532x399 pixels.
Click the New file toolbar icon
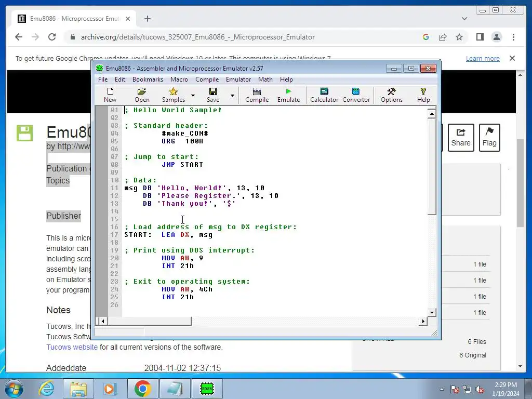[x=110, y=95]
